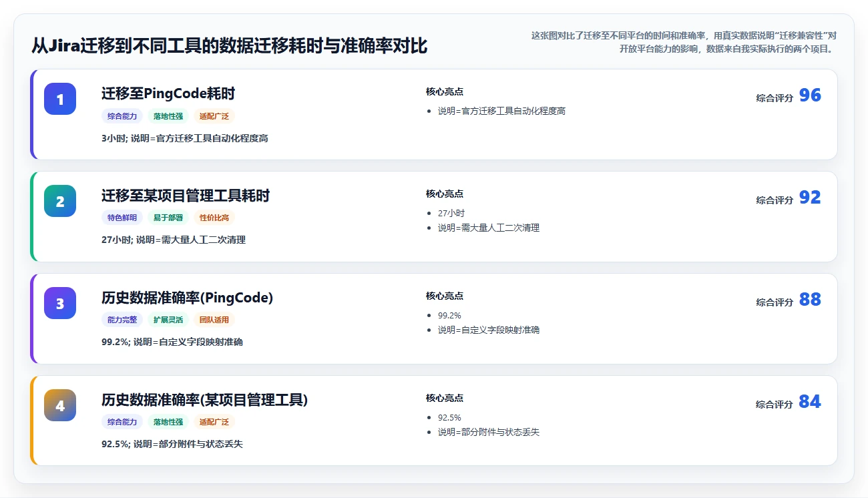Click the 扩展灵活 tag
Viewport: 868px width, 498px height.
(168, 320)
